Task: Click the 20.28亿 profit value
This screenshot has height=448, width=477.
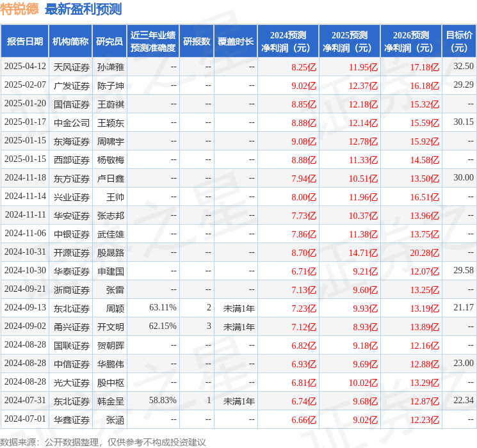Action: (x=424, y=253)
